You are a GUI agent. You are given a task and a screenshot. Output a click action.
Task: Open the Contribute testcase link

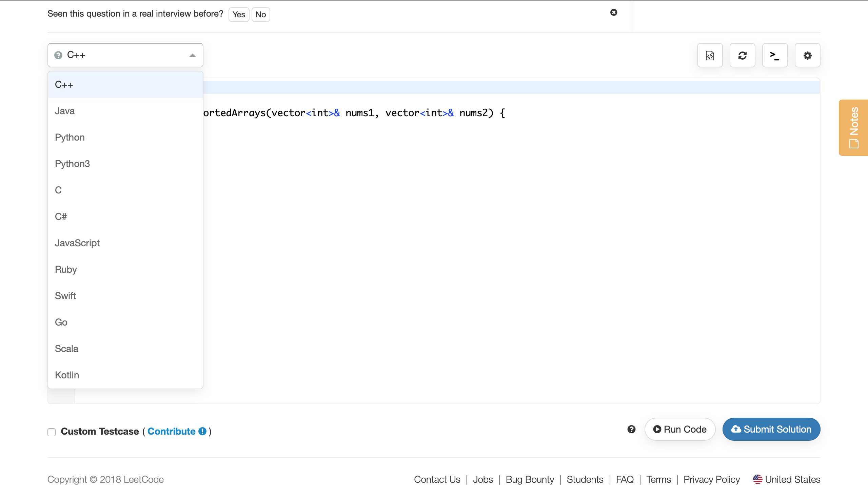click(171, 431)
